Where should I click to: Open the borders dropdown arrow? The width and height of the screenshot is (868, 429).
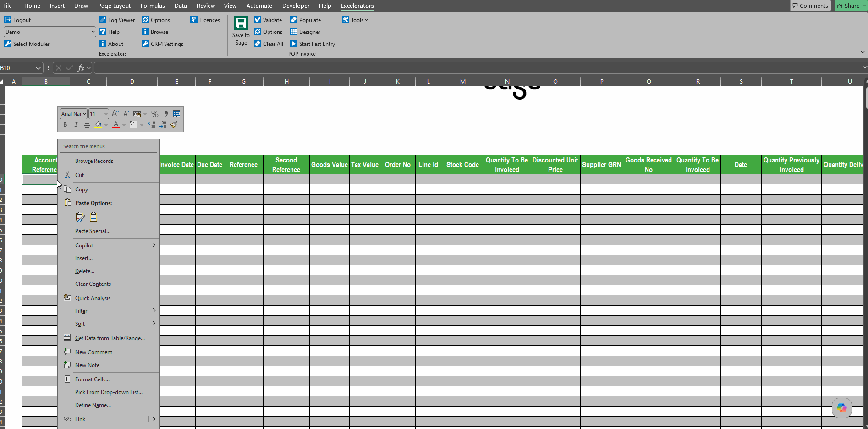(x=142, y=125)
